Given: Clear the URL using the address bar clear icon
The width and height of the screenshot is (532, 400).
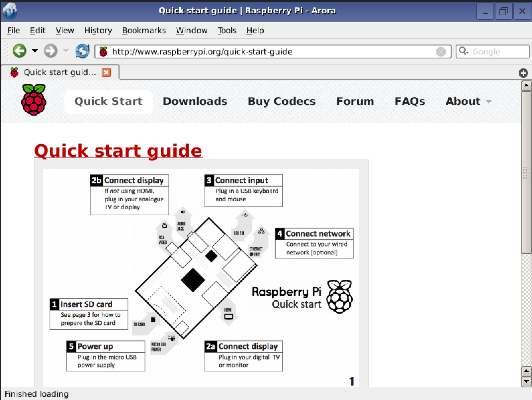Looking at the screenshot, I should click(441, 51).
